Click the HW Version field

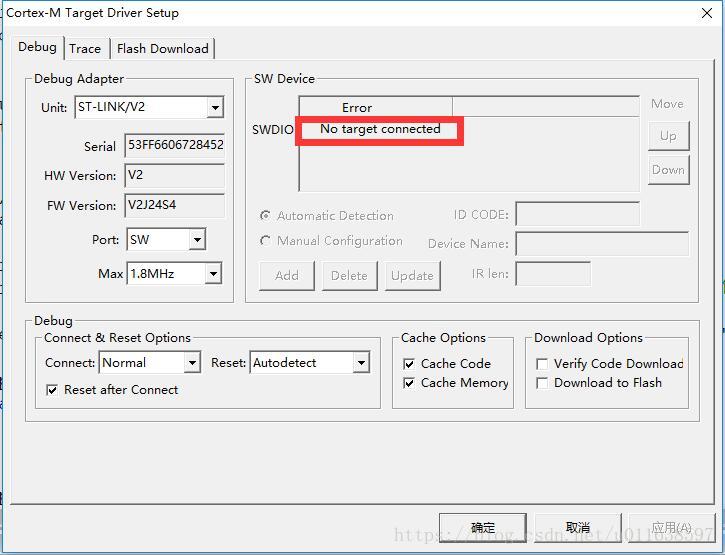point(175,175)
